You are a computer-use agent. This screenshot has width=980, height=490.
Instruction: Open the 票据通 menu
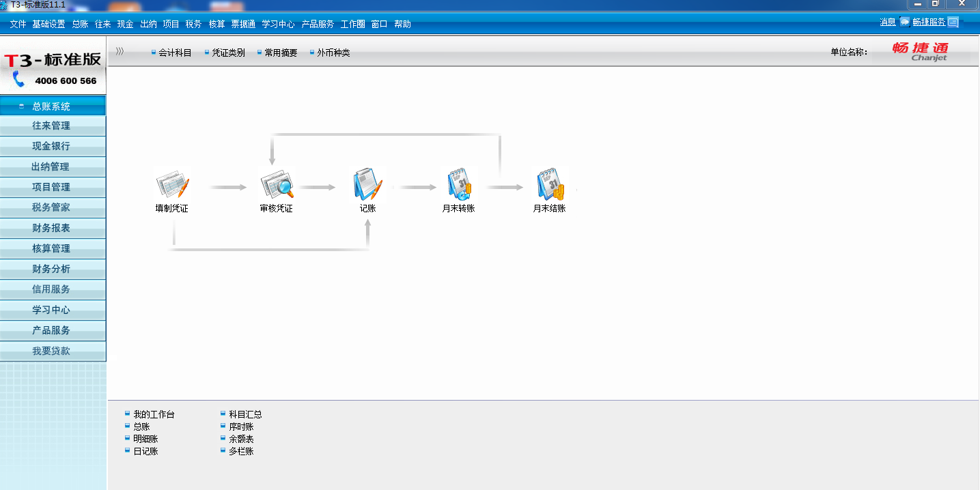tap(243, 24)
